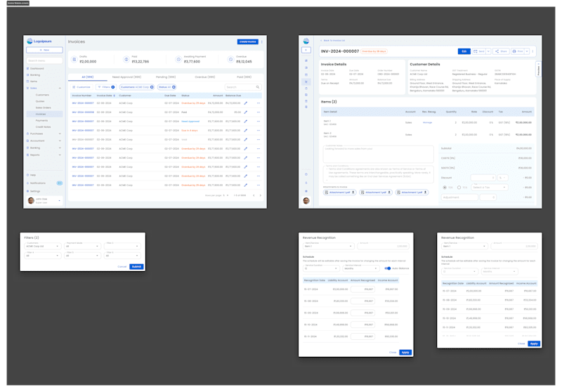Click sort arrow on Invoice Date column
Viewport: 562px width, 392px height.
(115, 96)
